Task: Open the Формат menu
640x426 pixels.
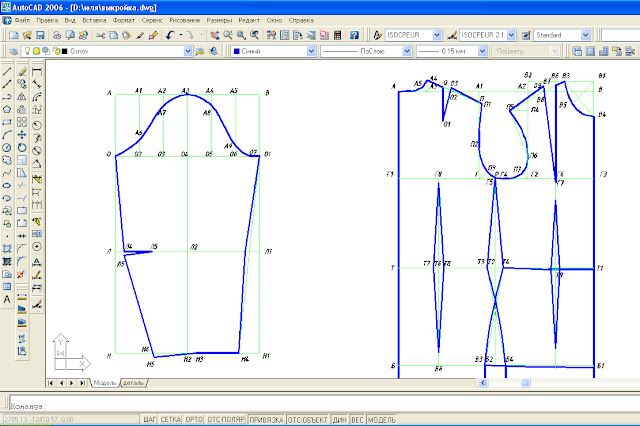Action: click(x=124, y=20)
